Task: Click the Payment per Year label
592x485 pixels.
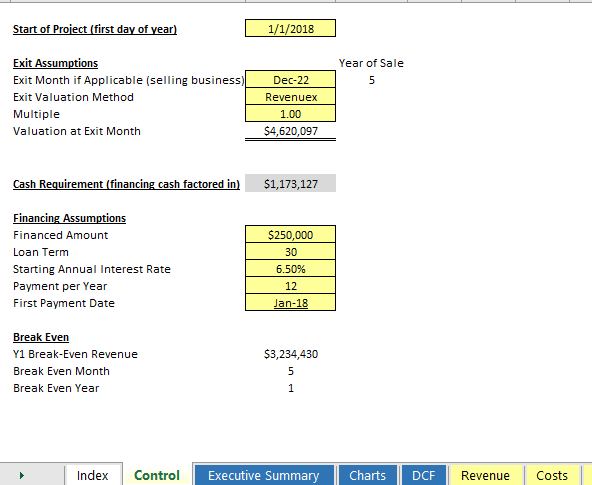Action: click(x=60, y=286)
